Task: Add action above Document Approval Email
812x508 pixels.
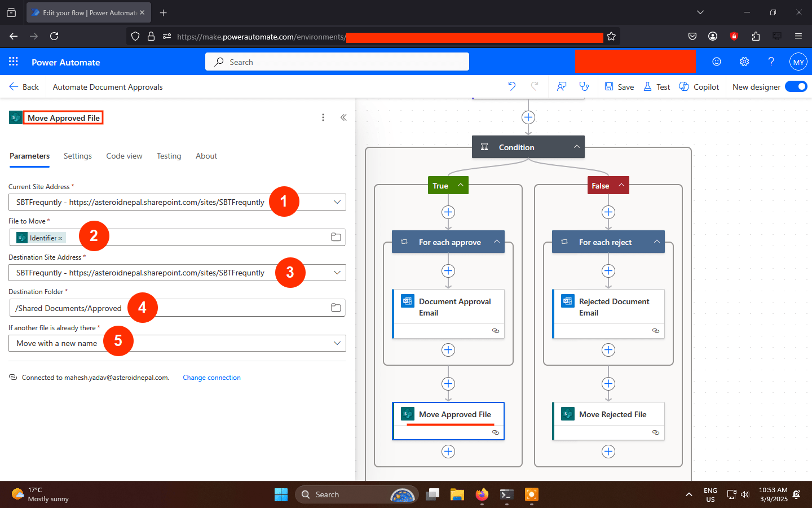Action: click(x=448, y=271)
